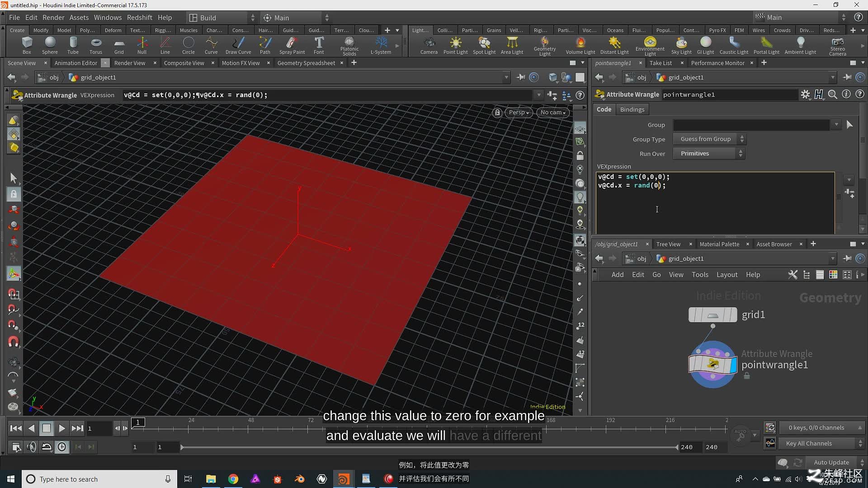Select the Circle shelf tool
This screenshot has height=488, width=868.
coord(189,46)
